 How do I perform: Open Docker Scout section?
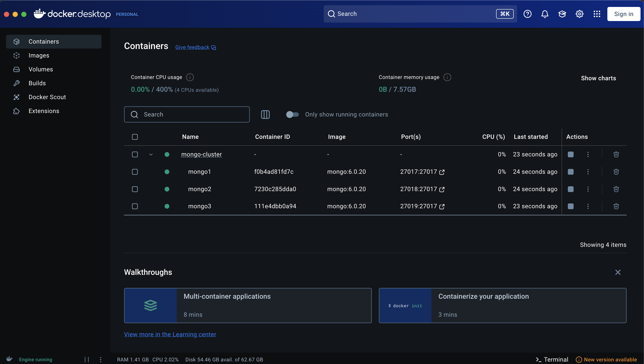tap(47, 97)
